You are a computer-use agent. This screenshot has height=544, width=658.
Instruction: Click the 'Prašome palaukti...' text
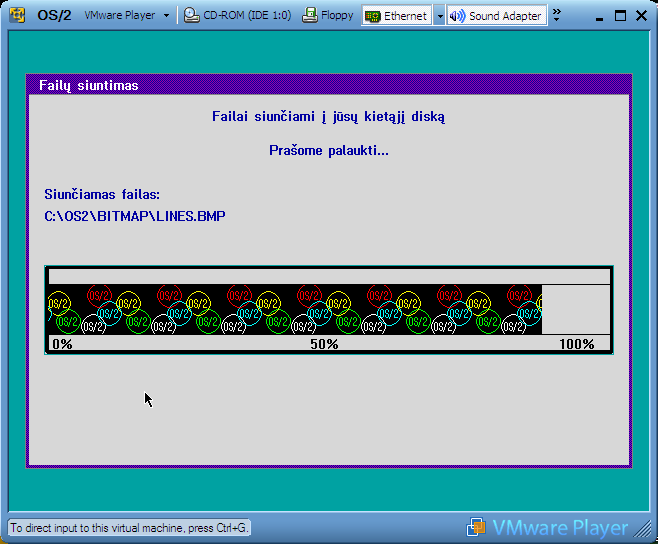329,150
